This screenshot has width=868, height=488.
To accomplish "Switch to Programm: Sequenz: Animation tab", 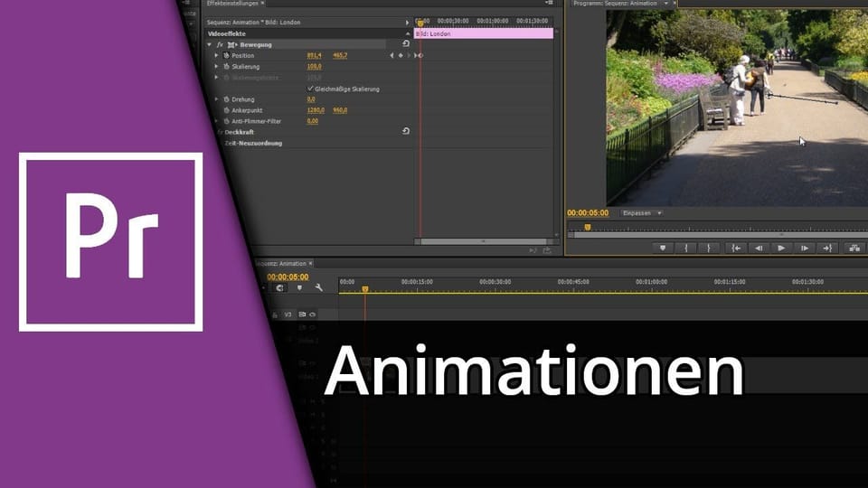I will (615, 4).
